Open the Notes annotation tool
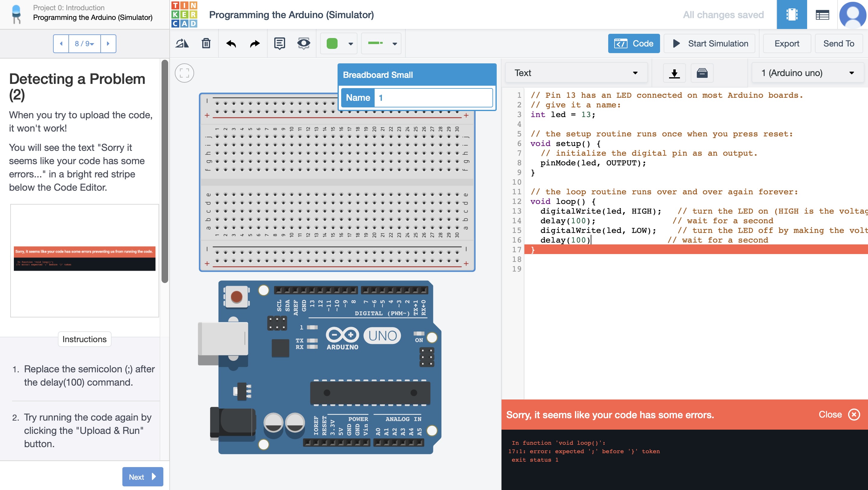This screenshot has width=868, height=490. (279, 43)
